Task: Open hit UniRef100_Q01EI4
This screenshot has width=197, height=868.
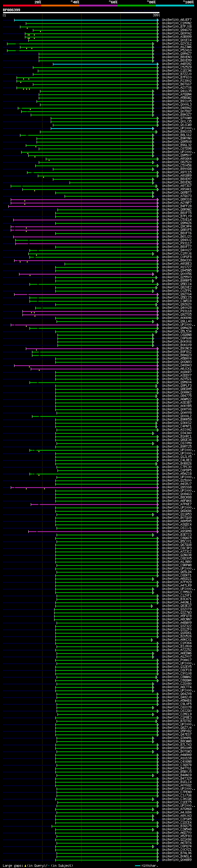Action: (176, 40)
